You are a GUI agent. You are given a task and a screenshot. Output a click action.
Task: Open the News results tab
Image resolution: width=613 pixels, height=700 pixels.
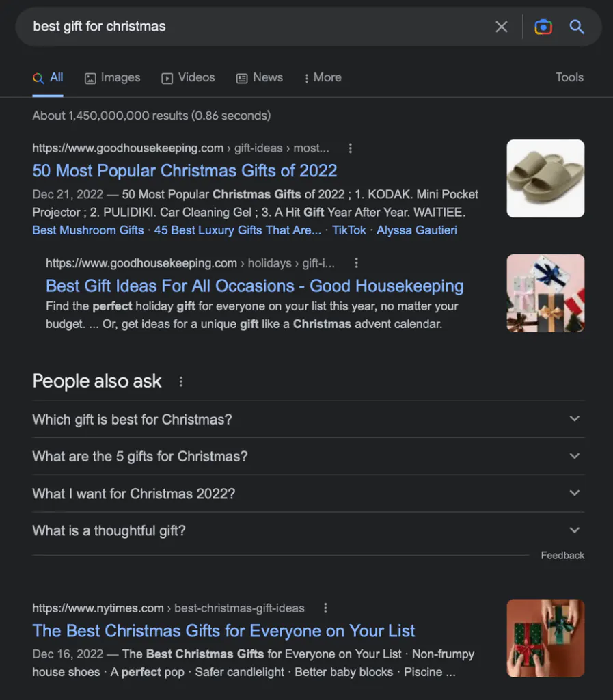pyautogui.click(x=259, y=78)
